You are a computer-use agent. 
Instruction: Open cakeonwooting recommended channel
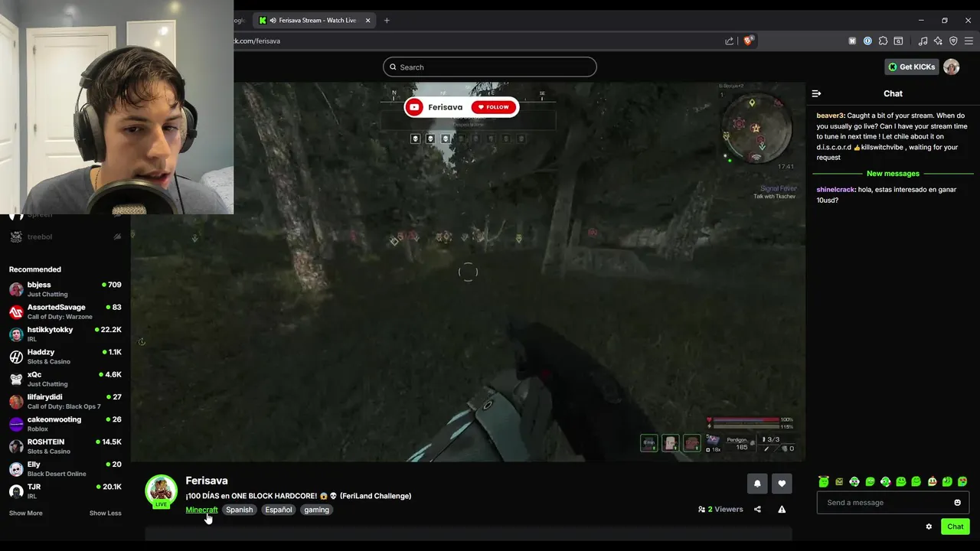[x=65, y=424]
